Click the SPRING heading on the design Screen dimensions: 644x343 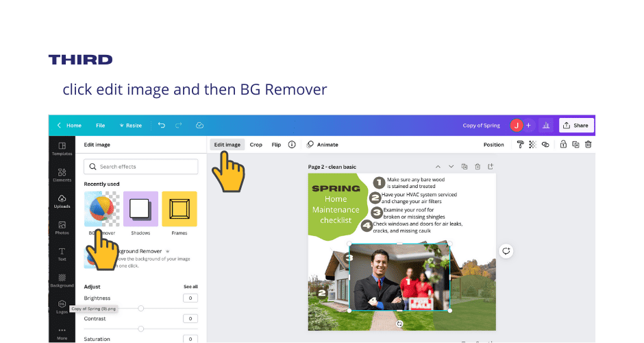[x=336, y=189]
